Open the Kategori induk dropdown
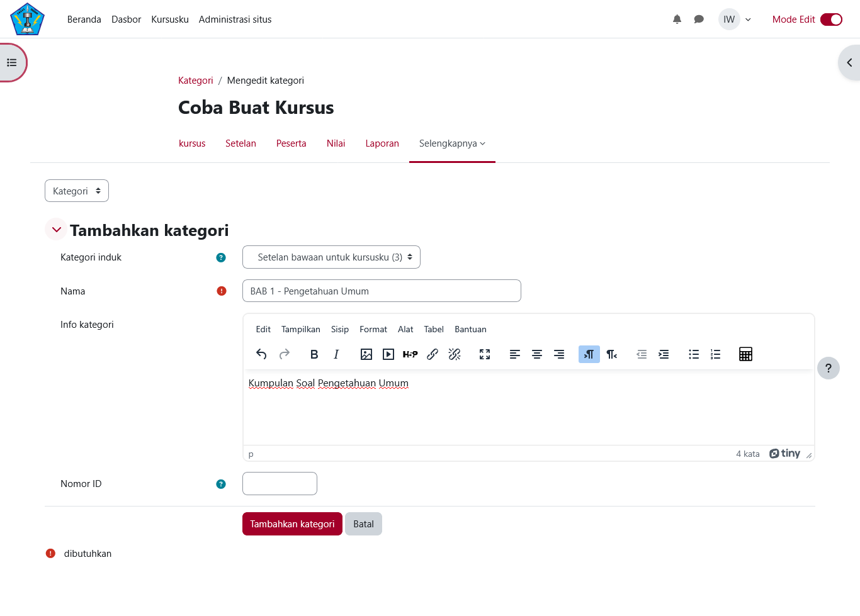Viewport: 860px width, 616px height. [x=331, y=257]
